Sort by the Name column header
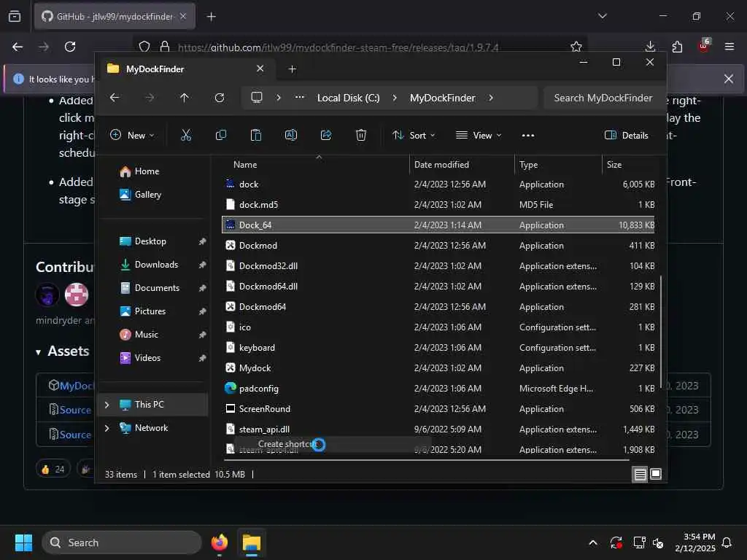This screenshot has height=560, width=747. (x=245, y=164)
